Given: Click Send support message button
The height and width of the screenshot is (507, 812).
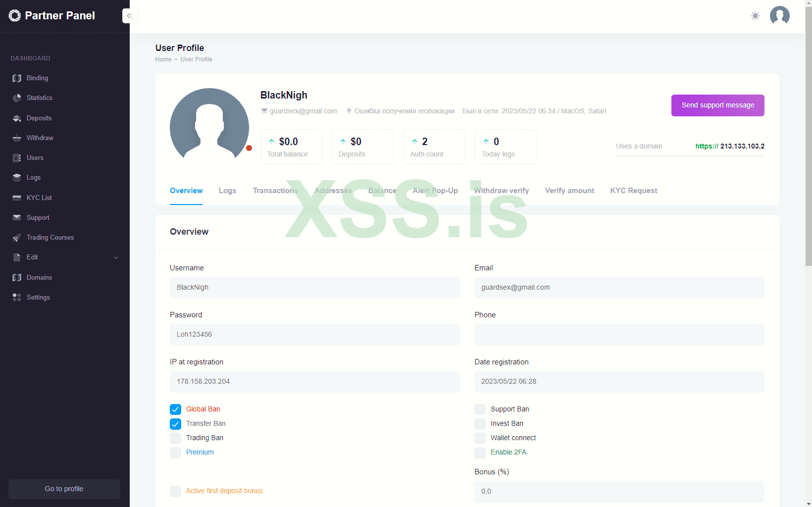Looking at the screenshot, I should pos(718,105).
